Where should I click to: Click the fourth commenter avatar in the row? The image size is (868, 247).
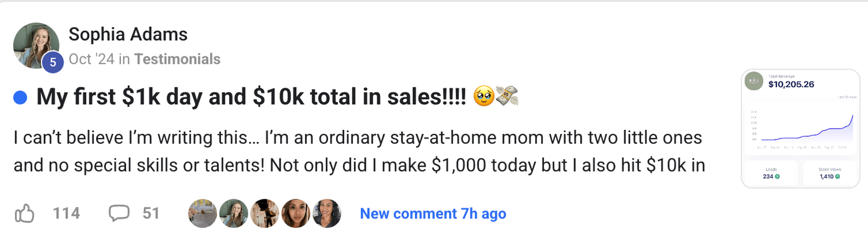point(296,214)
